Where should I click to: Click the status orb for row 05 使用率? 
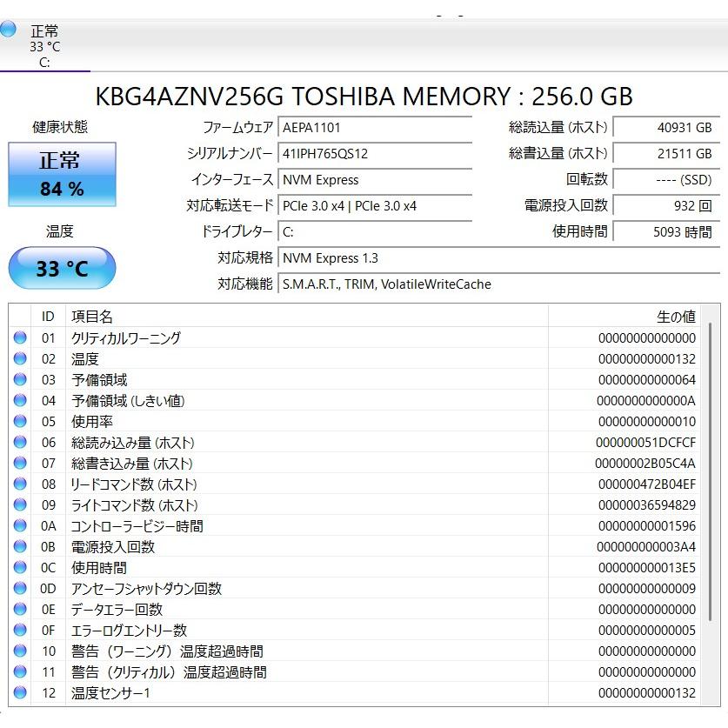click(20, 421)
